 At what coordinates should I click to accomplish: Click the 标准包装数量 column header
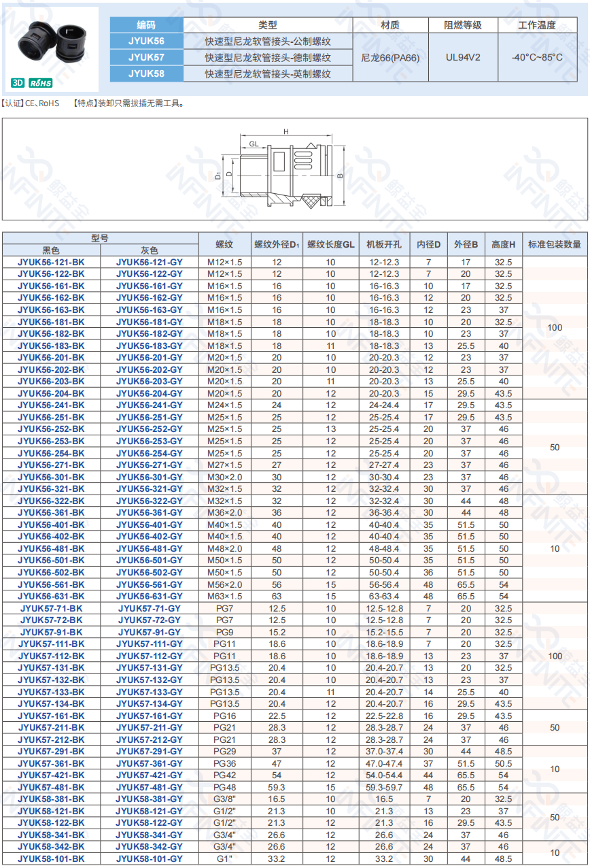(x=555, y=244)
